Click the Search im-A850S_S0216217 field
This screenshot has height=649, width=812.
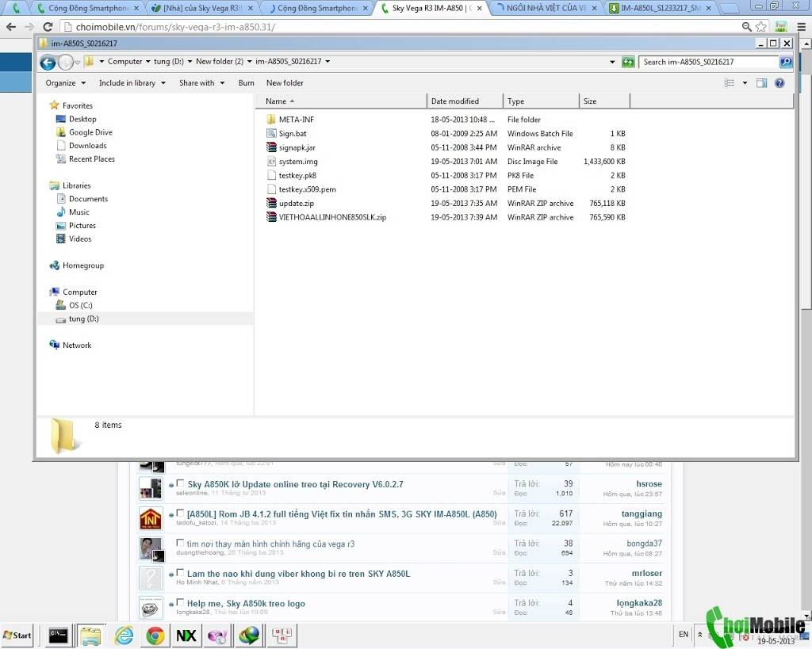(x=708, y=62)
